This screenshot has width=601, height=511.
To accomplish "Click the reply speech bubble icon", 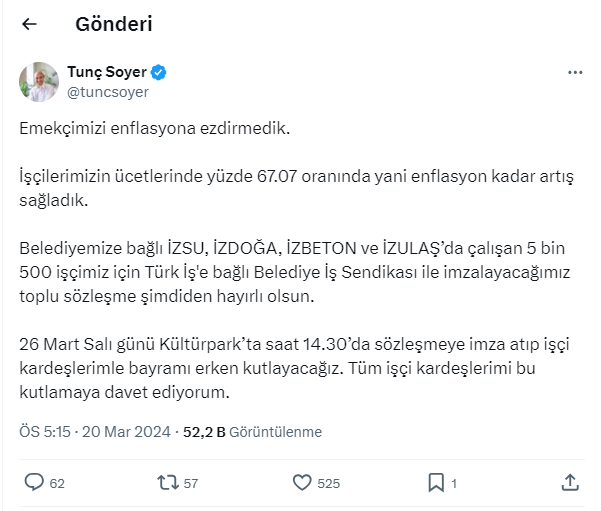I will [x=33, y=482].
